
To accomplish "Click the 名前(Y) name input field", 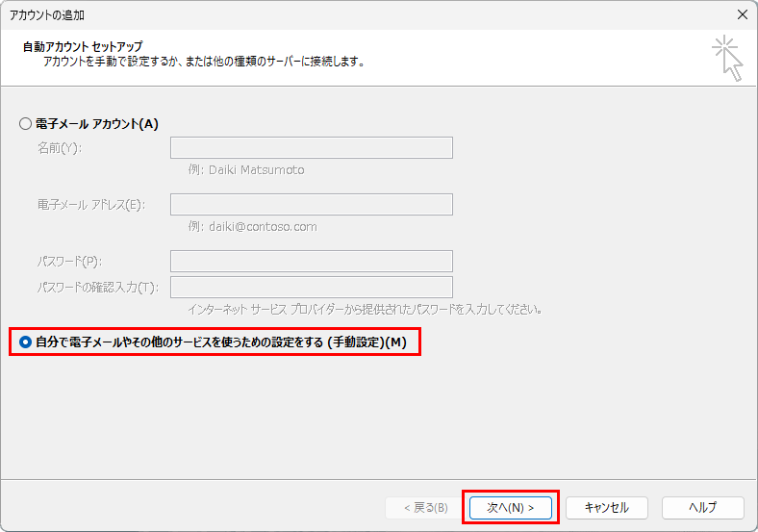I will pyautogui.click(x=311, y=147).
